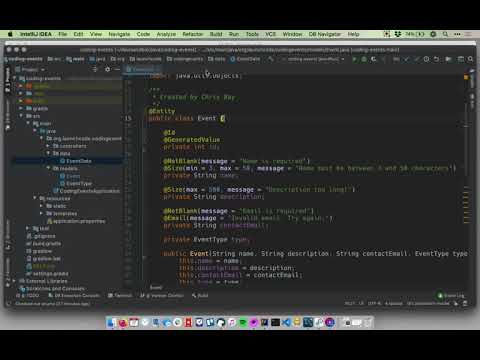Screen dimensions: 480x360
Task: Open the Terminal tool window
Action: (x=120, y=295)
